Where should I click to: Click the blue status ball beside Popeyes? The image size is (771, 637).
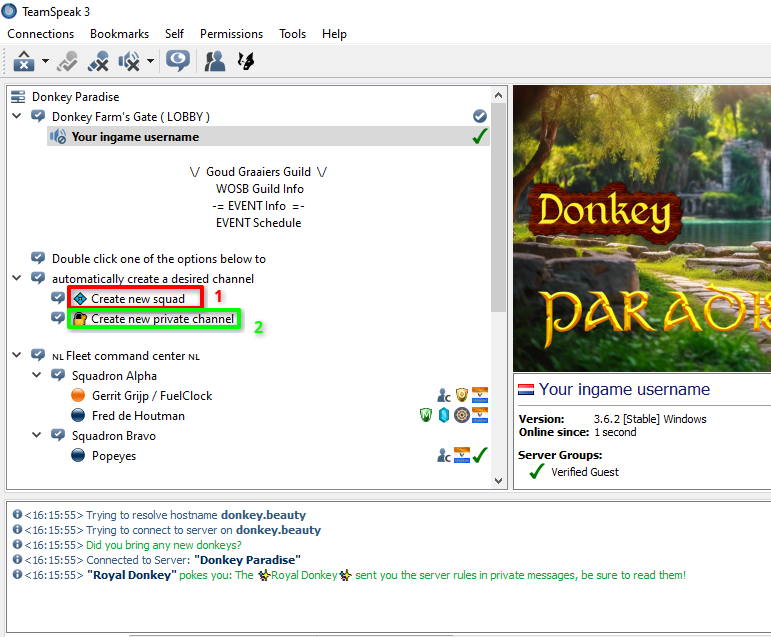78,455
